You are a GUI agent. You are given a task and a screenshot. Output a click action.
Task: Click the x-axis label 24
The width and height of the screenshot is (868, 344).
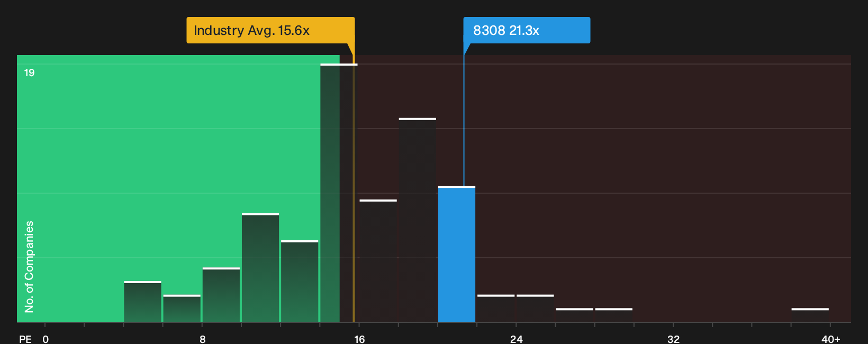[517, 339]
